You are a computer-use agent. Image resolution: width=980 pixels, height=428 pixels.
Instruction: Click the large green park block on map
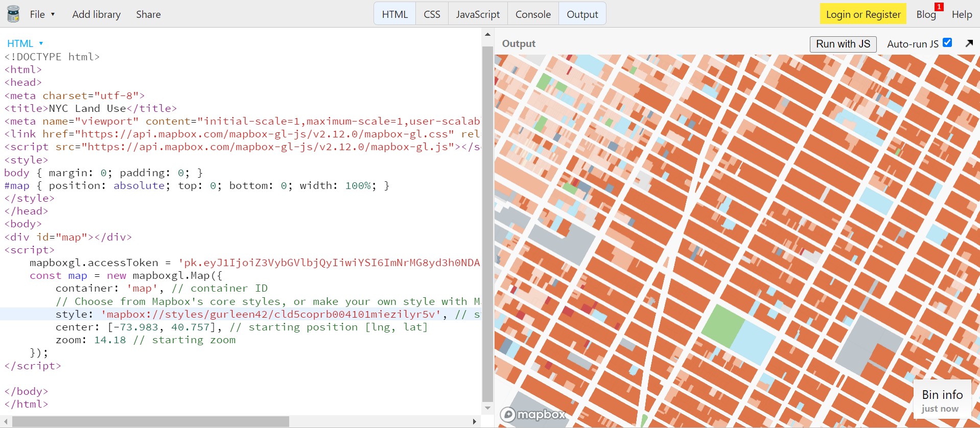[722, 326]
